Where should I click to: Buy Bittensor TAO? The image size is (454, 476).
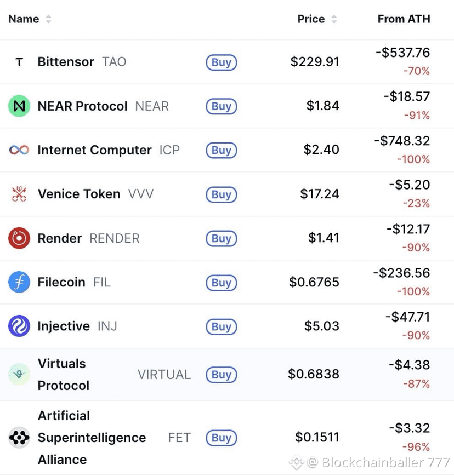tap(221, 62)
